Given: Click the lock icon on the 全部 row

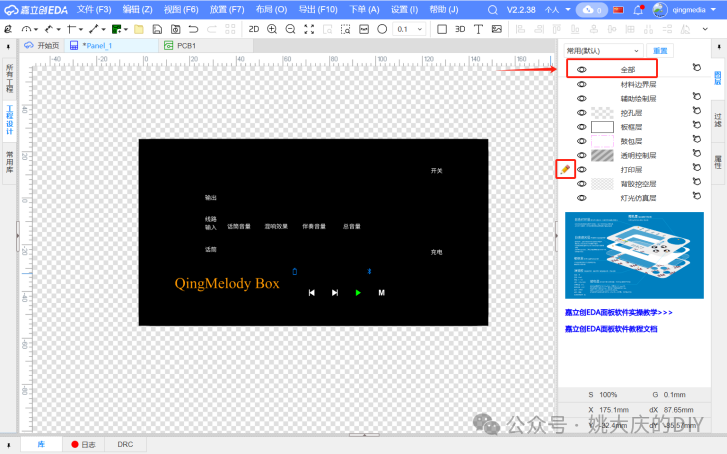Looking at the screenshot, I should point(696,67).
